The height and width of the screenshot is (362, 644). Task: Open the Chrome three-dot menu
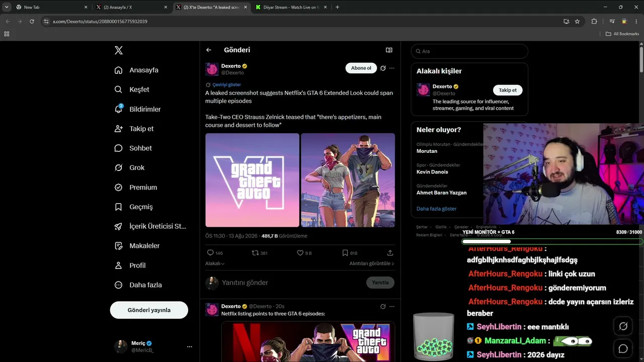coord(636,22)
